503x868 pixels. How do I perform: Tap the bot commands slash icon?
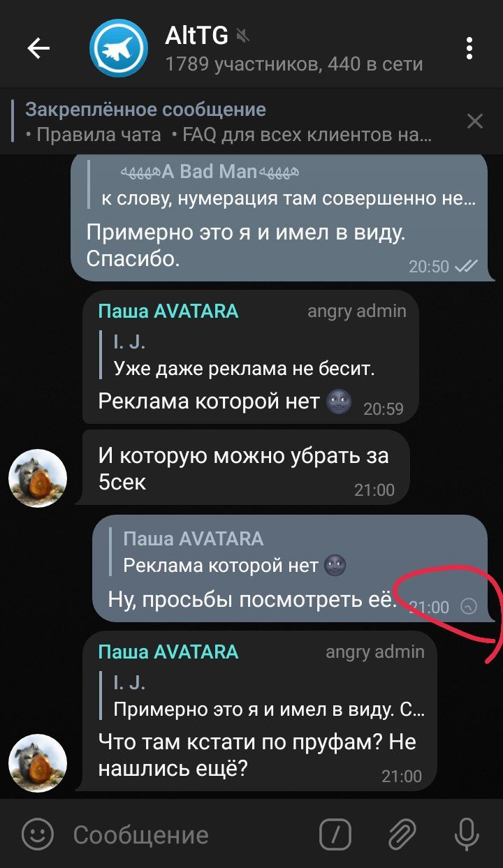pyautogui.click(x=335, y=834)
